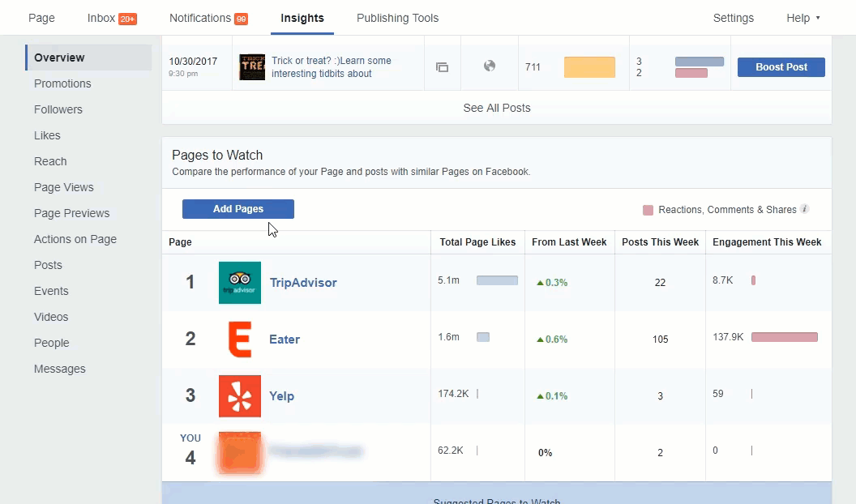Open See All Posts
The width and height of the screenshot is (856, 504).
496,107
